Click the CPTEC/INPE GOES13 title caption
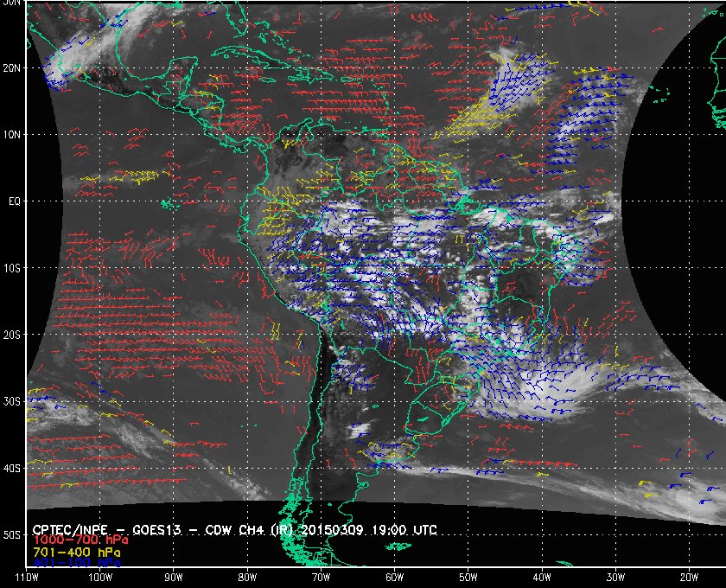The width and height of the screenshot is (726, 588). point(235,529)
